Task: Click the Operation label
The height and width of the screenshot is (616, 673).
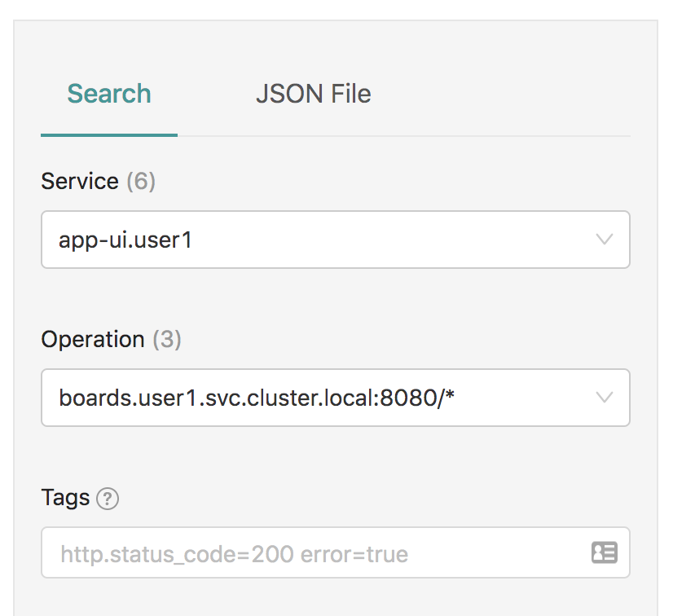Action: (x=93, y=339)
